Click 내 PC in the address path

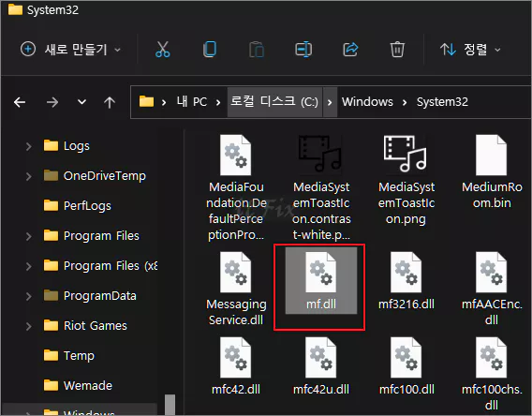[192, 102]
